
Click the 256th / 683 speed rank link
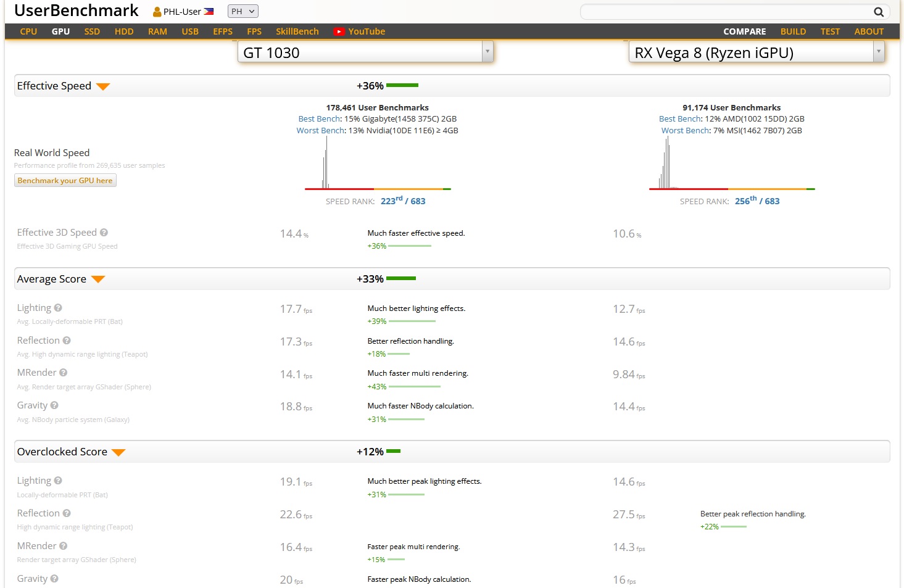(757, 201)
